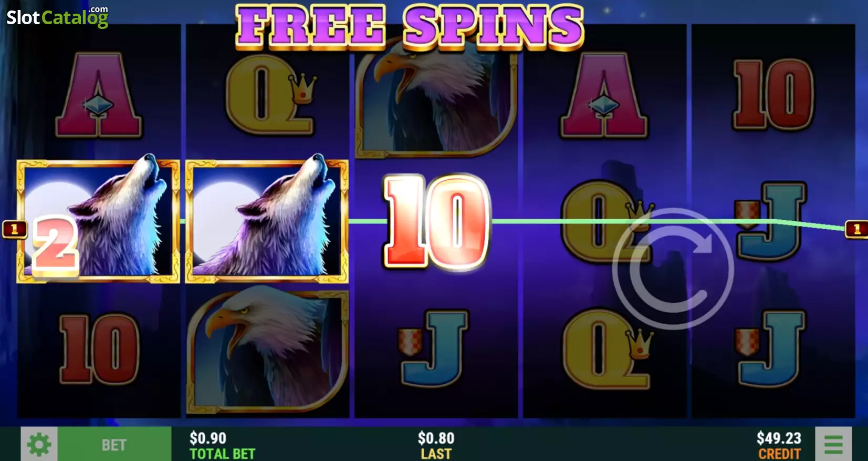Click the $0.80 last win display

[436, 445]
